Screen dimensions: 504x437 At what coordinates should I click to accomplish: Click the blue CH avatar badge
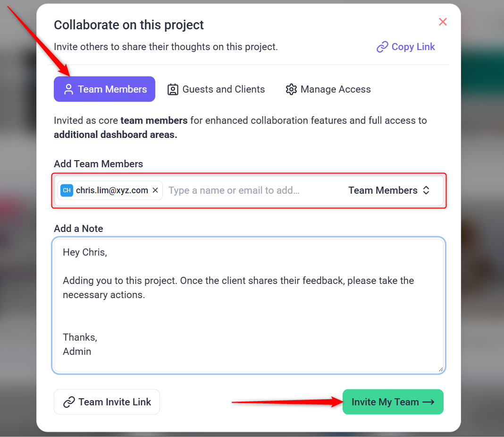click(x=67, y=190)
